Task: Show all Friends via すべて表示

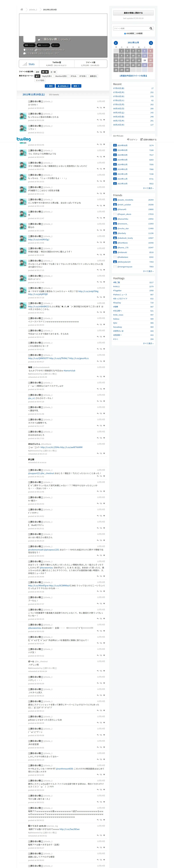Action: (x=148, y=271)
